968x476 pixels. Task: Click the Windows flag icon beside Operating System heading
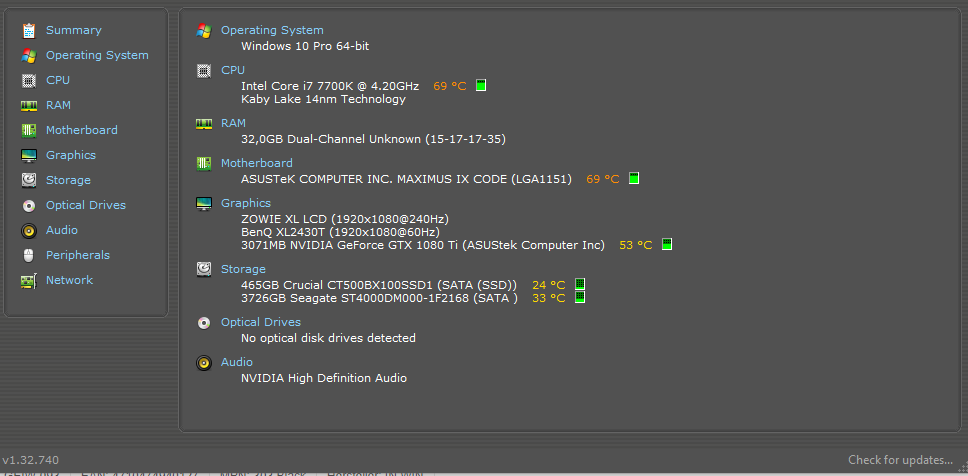click(x=204, y=31)
